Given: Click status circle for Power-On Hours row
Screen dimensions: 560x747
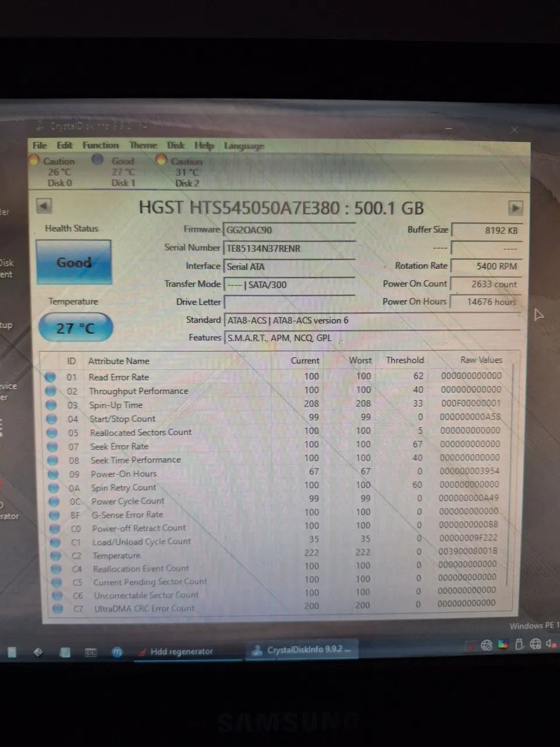Looking at the screenshot, I should point(54,474).
